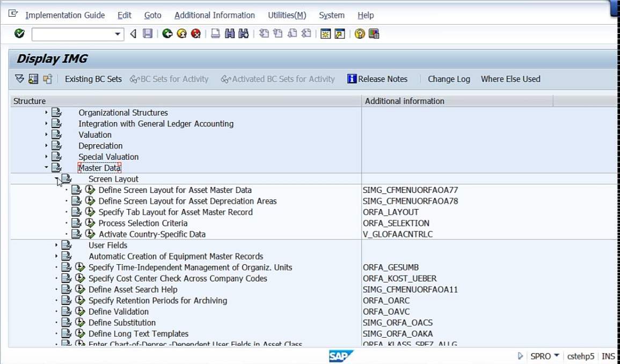Click the Save disk icon
The height and width of the screenshot is (364, 620).
148,34
